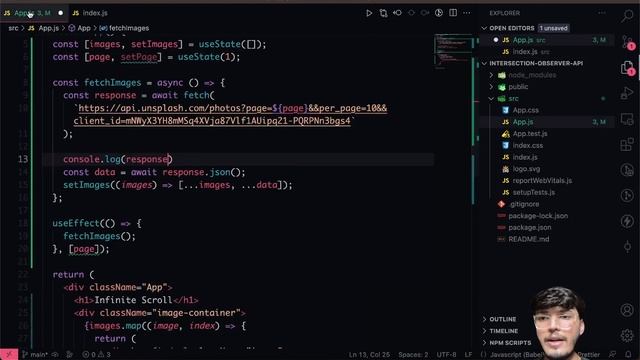The image size is (640, 360).
Task: Switch to the index.js editor tab
Action: pyautogui.click(x=90, y=13)
